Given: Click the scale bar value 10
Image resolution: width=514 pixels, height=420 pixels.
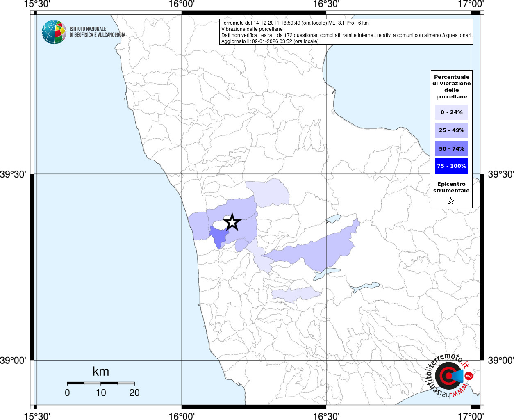Looking at the screenshot, I should (101, 393).
